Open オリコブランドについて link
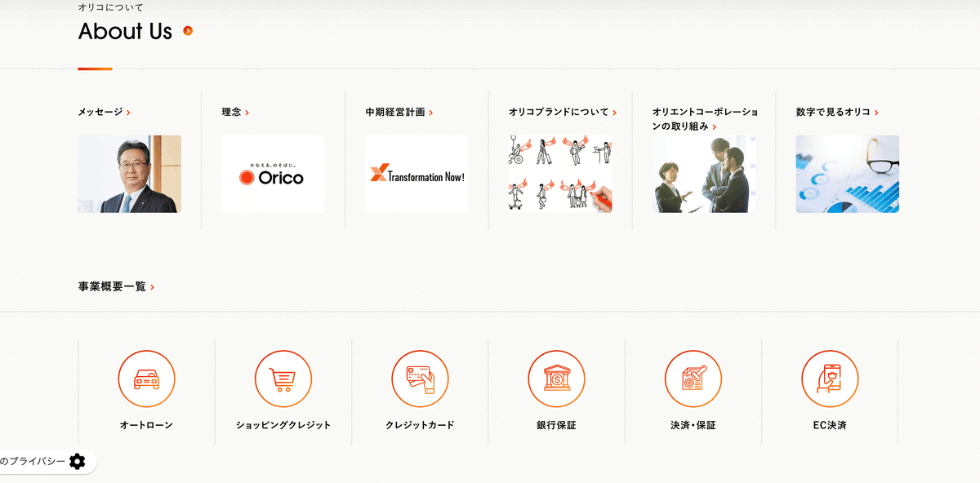 tap(563, 112)
